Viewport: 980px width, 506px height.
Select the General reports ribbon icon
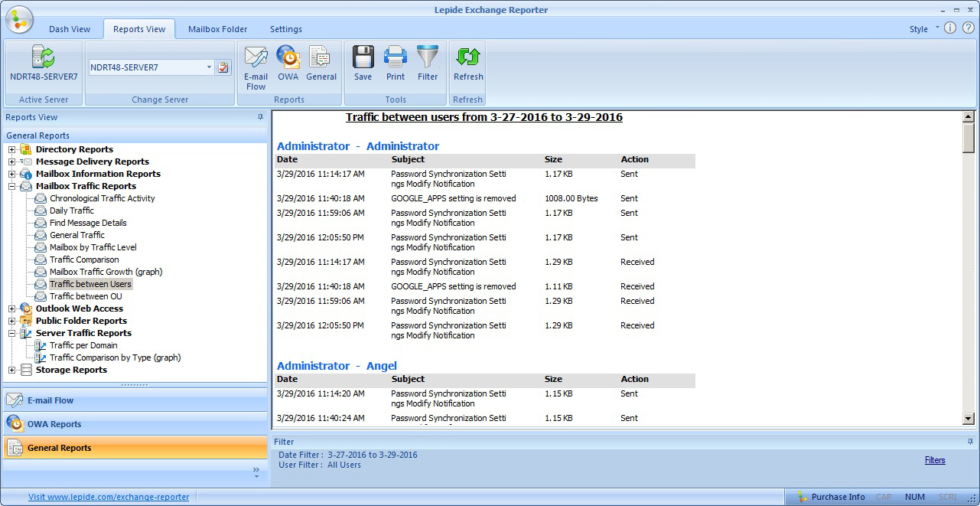[320, 58]
